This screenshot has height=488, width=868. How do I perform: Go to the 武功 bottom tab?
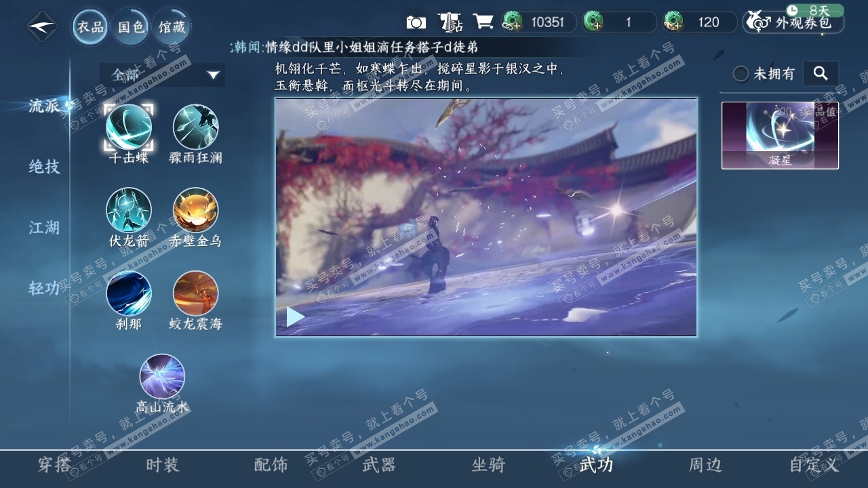coord(596,465)
